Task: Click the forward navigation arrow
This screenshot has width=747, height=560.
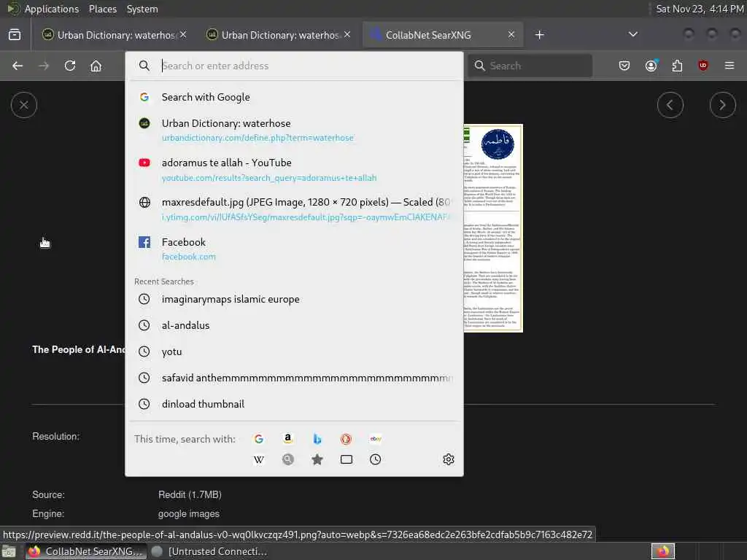Action: click(x=44, y=66)
